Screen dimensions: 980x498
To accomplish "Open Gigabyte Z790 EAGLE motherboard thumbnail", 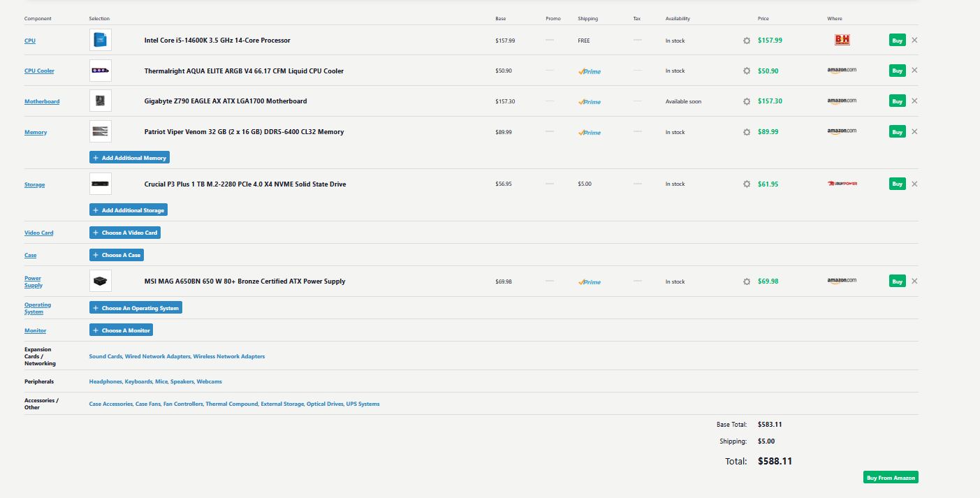I will pyautogui.click(x=101, y=101).
